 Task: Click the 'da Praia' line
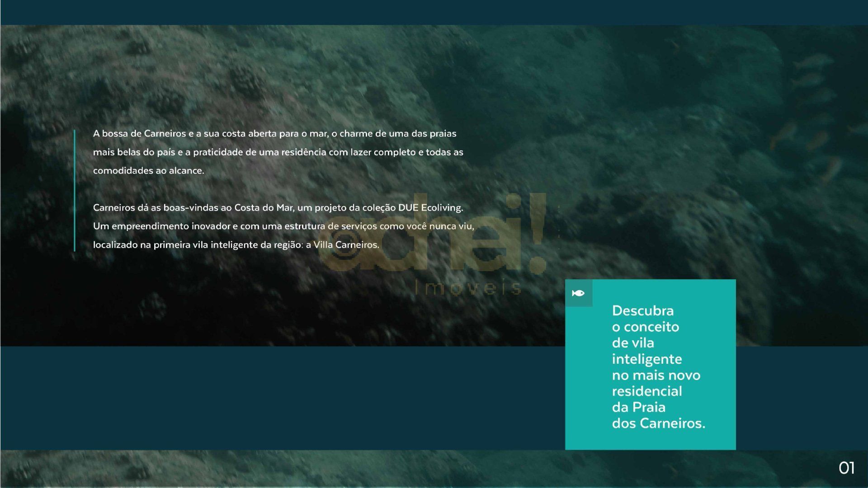click(638, 407)
